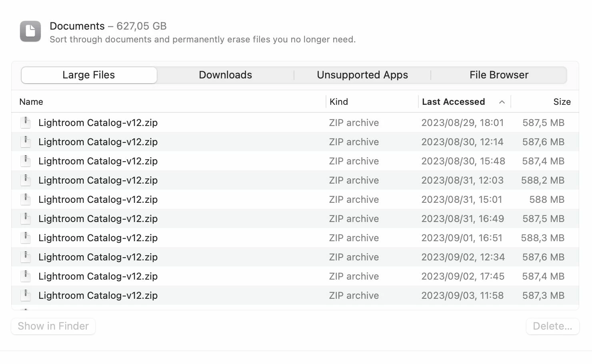Click zip icon of file accessed 2023/09/01, 16:51

click(x=26, y=238)
